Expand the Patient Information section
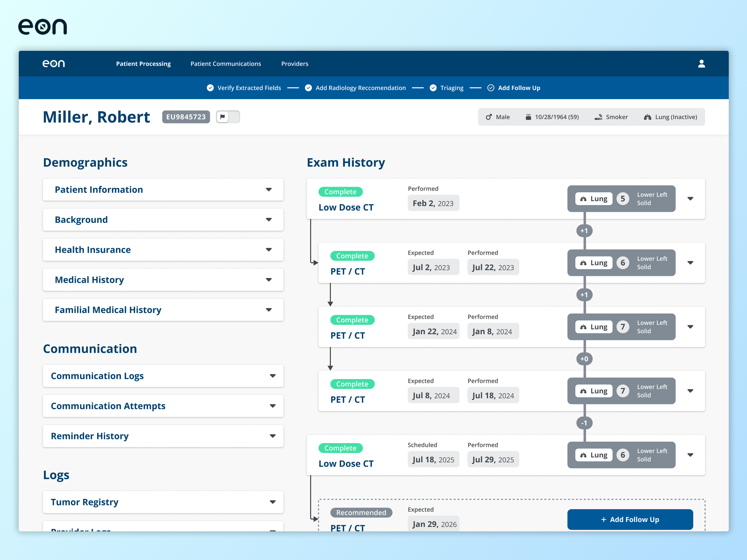The height and width of the screenshot is (560, 747). pyautogui.click(x=269, y=190)
